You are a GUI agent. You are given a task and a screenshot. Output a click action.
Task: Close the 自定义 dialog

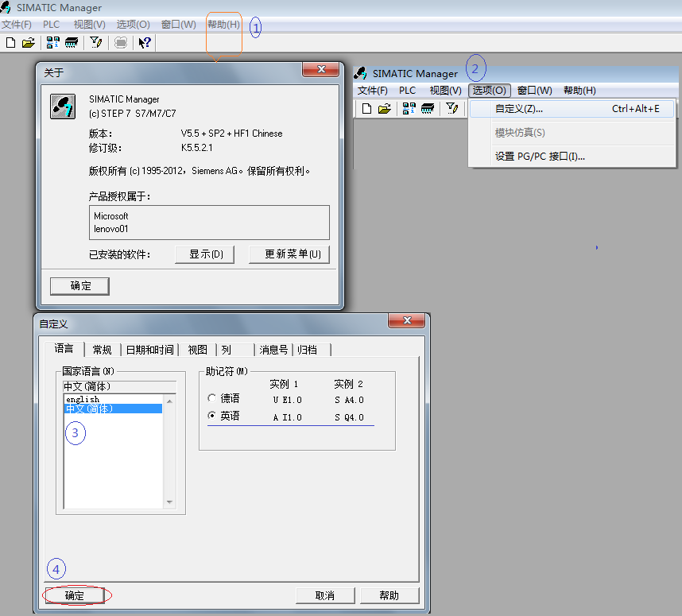coord(407,320)
